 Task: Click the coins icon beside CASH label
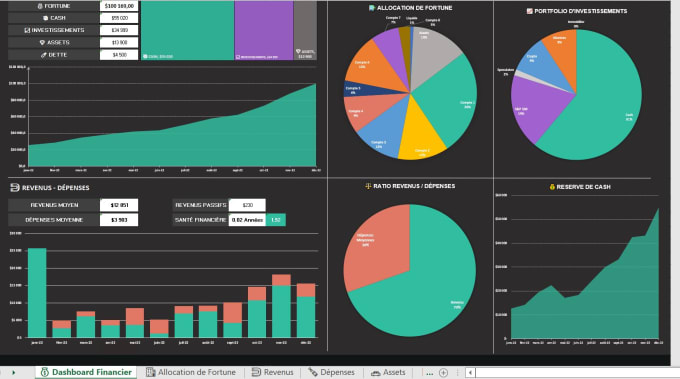(46, 18)
